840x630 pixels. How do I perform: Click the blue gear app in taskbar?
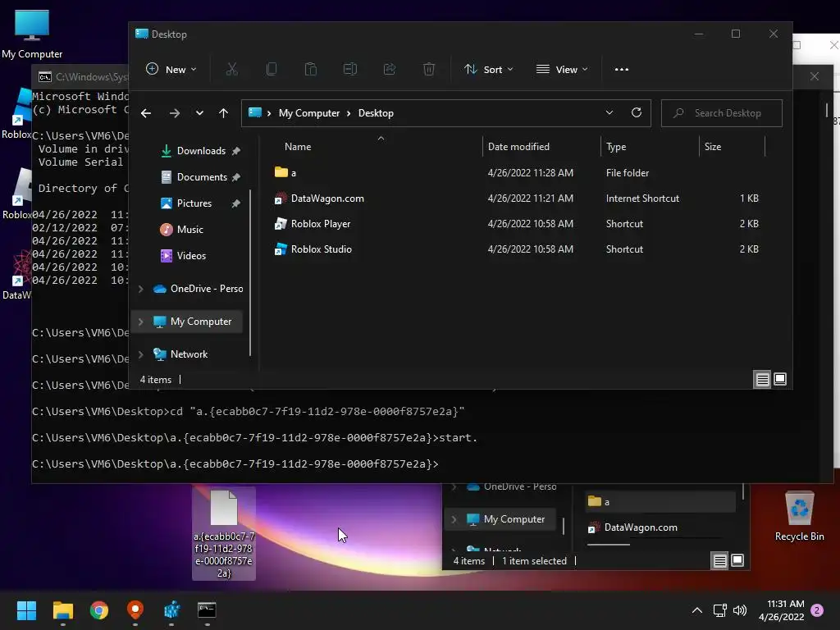(x=171, y=610)
